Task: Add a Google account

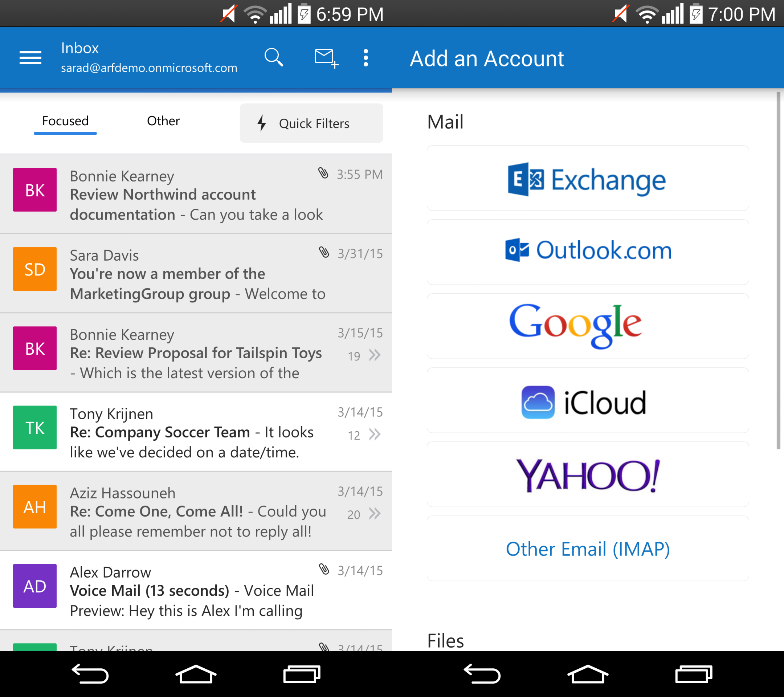Action: (588, 326)
